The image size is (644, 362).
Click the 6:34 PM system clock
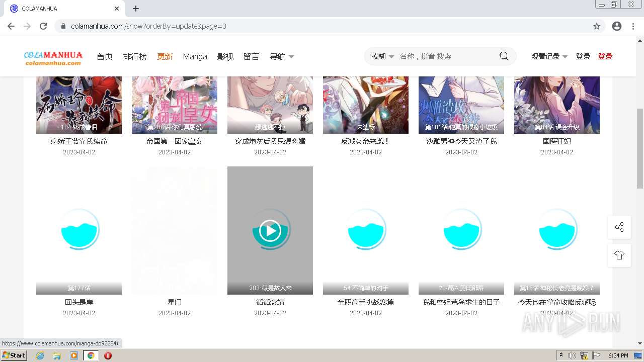click(x=618, y=355)
